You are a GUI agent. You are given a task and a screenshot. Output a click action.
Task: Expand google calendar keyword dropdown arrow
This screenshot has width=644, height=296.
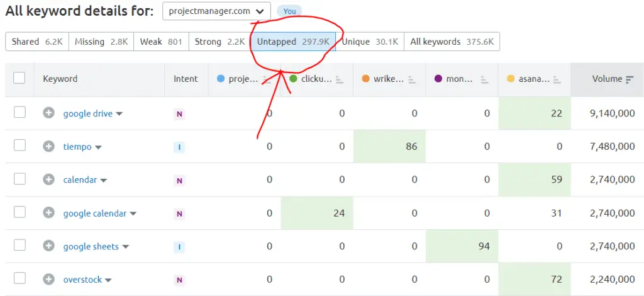(133, 213)
